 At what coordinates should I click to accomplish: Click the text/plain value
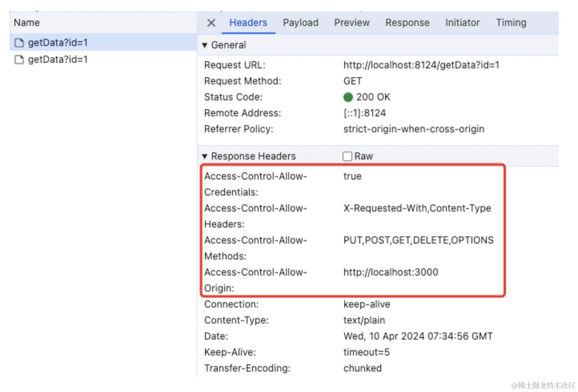[364, 320]
